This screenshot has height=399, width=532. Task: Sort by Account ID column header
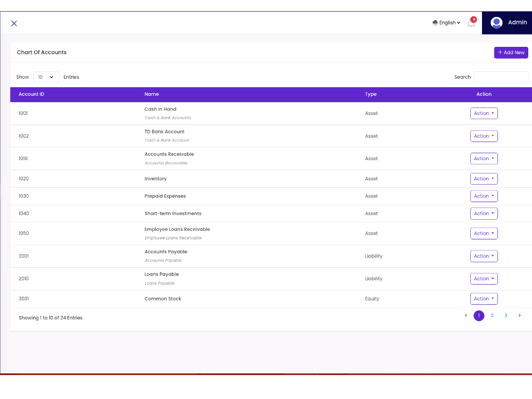click(31, 94)
